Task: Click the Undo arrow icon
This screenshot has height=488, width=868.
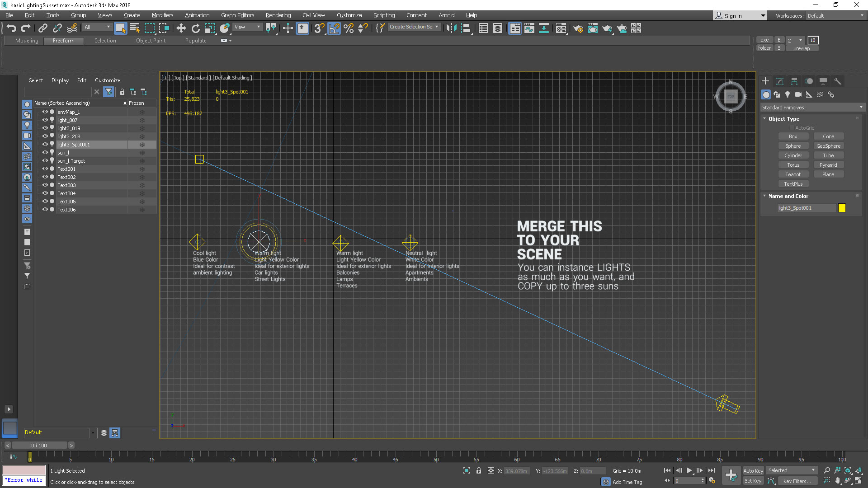Action: click(x=11, y=28)
